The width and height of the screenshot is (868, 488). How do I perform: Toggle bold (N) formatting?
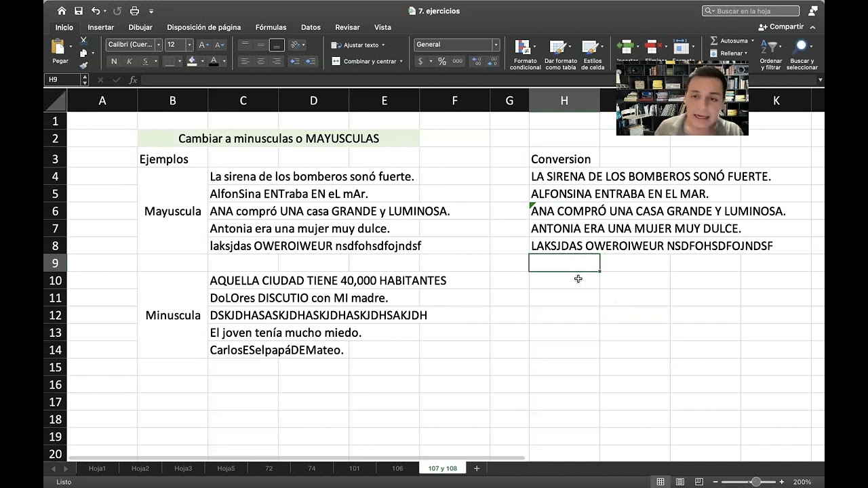[x=114, y=61]
